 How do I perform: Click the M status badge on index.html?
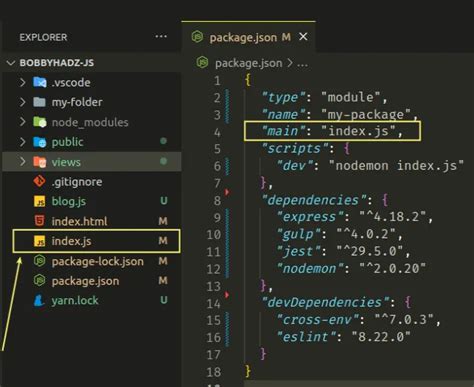click(163, 221)
